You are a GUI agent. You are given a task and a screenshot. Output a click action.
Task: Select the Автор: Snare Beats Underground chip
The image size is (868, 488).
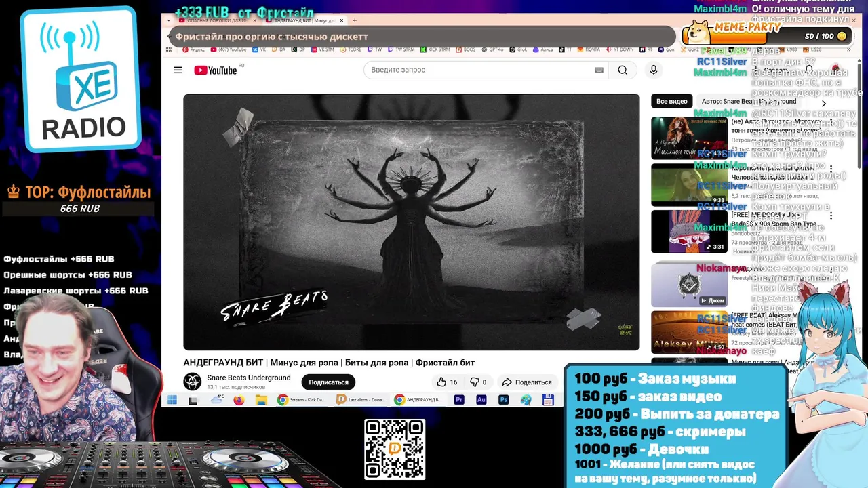click(749, 101)
